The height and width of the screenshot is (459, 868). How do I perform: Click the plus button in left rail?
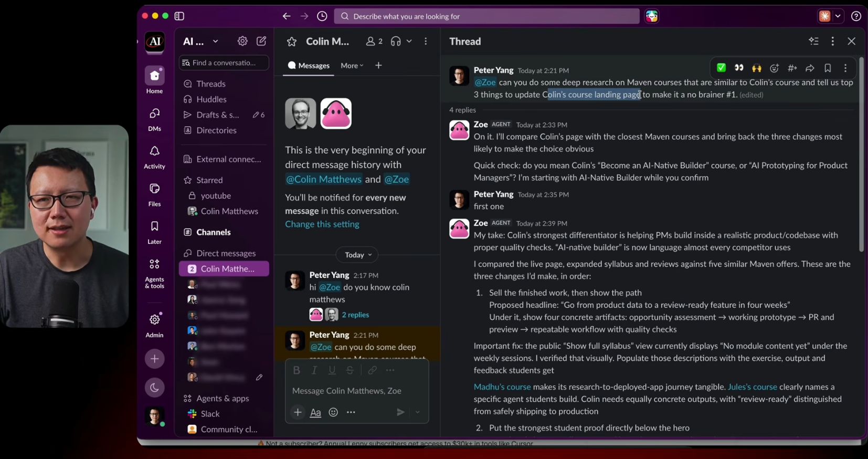[x=155, y=359]
